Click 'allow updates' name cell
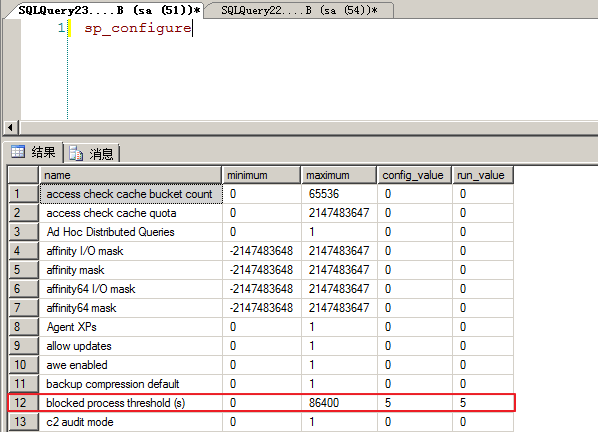The image size is (598, 432). (131, 346)
